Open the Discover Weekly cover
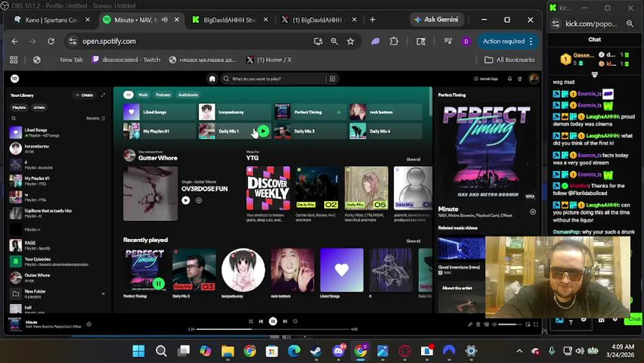Screen dimensions: 644x363 (268, 188)
